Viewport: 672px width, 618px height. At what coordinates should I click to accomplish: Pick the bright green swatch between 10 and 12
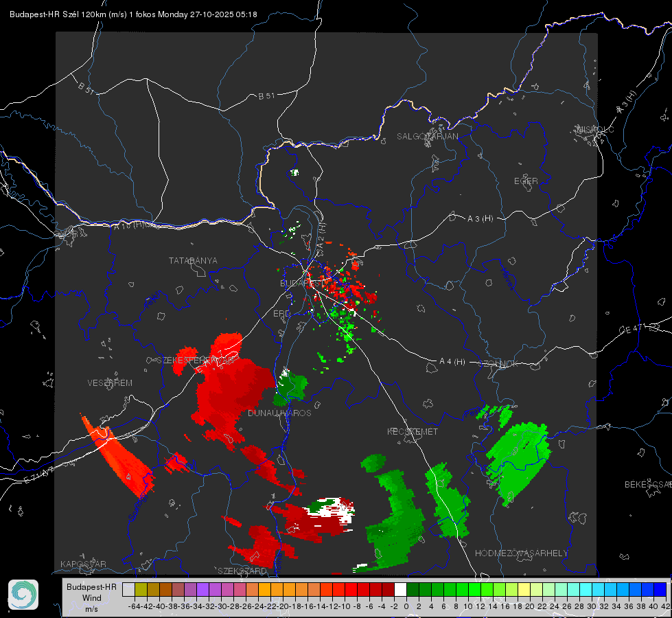pyautogui.click(x=474, y=590)
